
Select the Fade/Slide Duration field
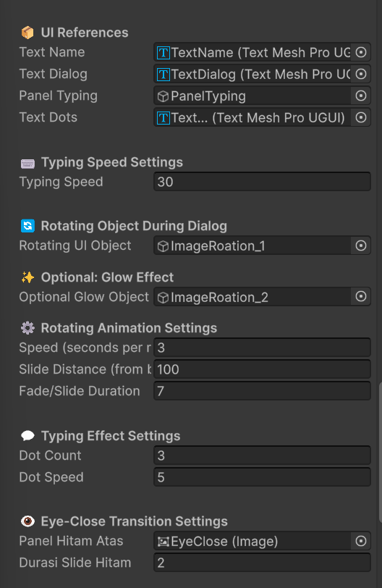262,391
